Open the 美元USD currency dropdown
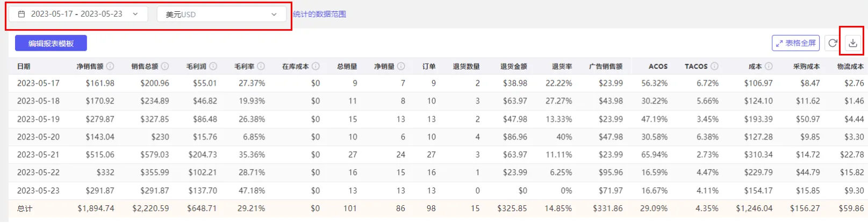 (222, 15)
